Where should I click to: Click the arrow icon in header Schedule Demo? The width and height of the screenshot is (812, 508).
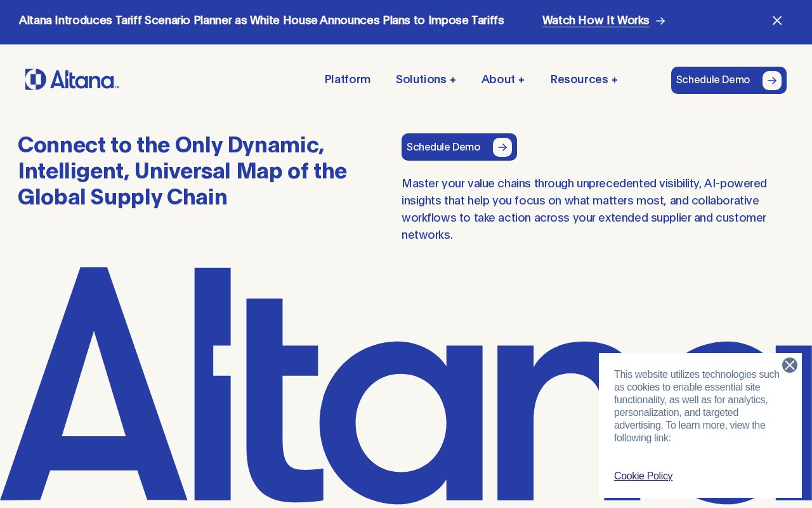tap(772, 81)
